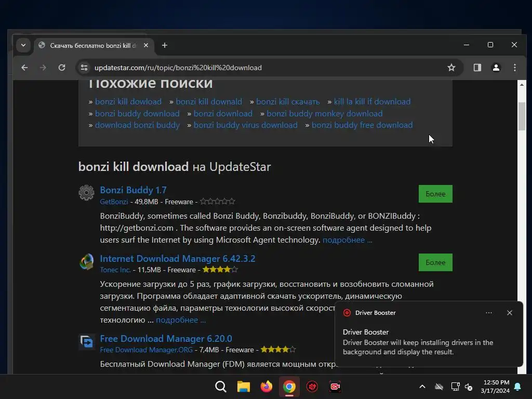The width and height of the screenshot is (532, 399).
Task: View site information icon in address bar
Action: 84,68
